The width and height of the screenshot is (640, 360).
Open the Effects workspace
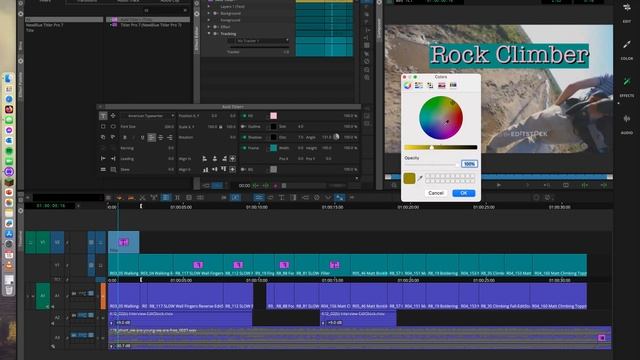(x=627, y=87)
